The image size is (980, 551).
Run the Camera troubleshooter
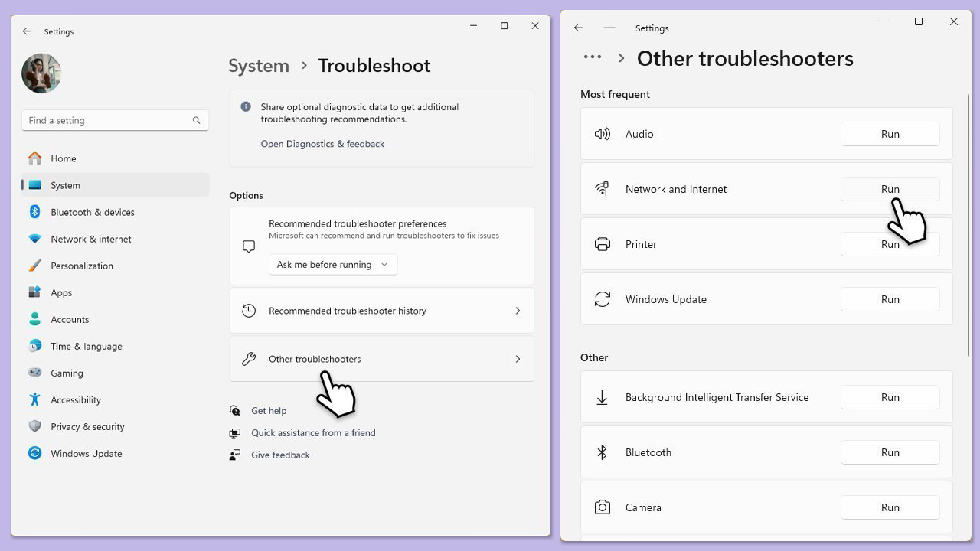point(890,507)
